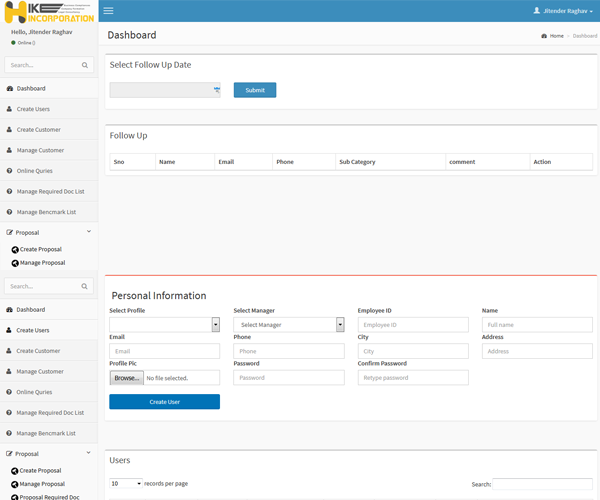The image size is (600, 500).
Task: Collapse the Proposal chevron in upper sidebar
Action: (89, 231)
